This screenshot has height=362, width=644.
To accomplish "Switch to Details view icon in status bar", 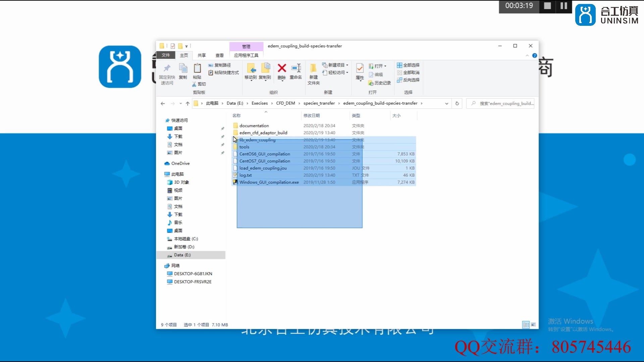I will pyautogui.click(x=526, y=324).
